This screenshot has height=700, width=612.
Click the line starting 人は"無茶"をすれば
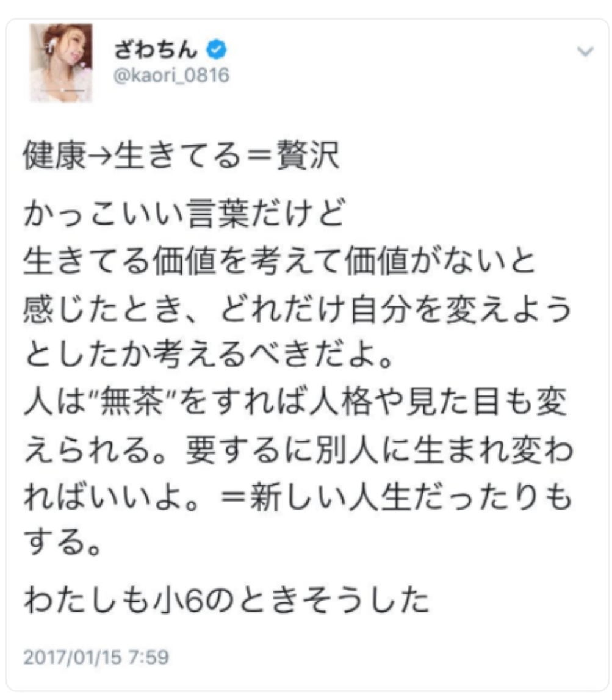295,402
